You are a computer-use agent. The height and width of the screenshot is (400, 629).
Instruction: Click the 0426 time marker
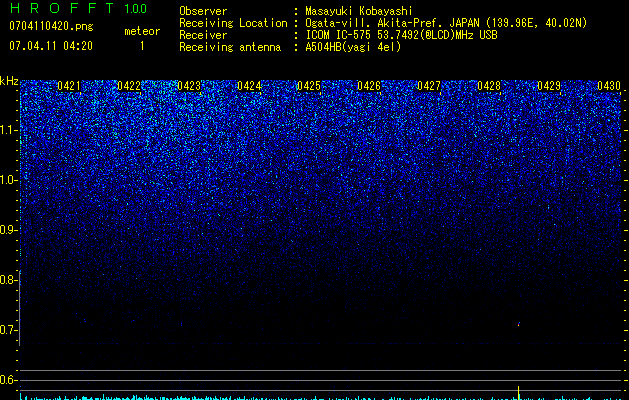point(369,86)
